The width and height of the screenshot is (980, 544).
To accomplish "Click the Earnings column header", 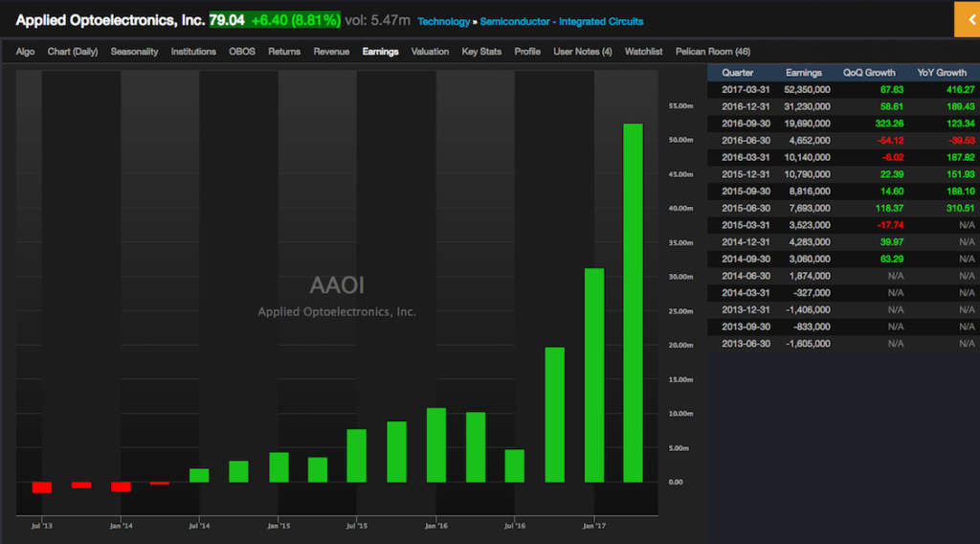I will (804, 73).
